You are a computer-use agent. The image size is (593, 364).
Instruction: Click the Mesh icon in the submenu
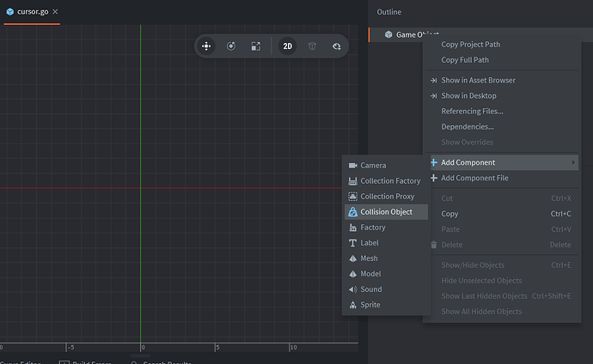tap(353, 258)
